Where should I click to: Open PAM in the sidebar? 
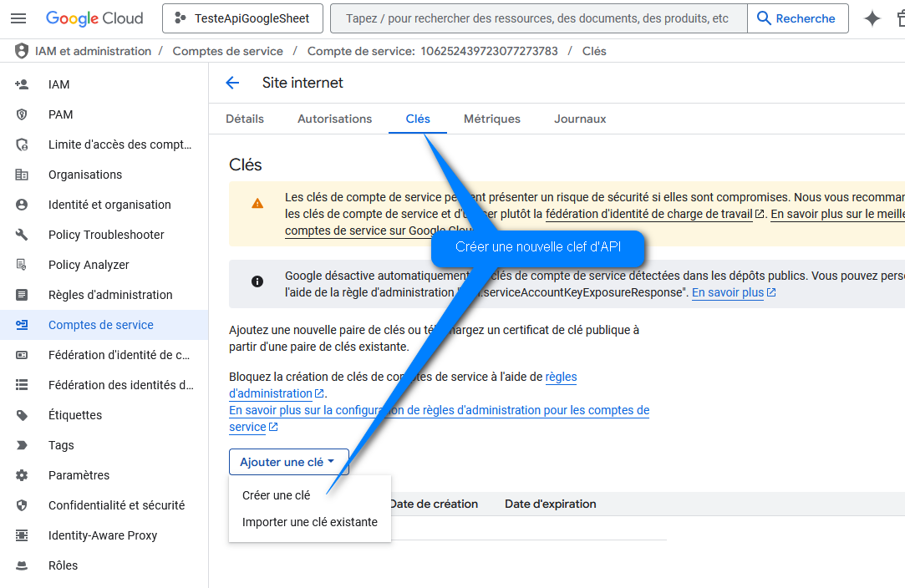tap(104, 114)
